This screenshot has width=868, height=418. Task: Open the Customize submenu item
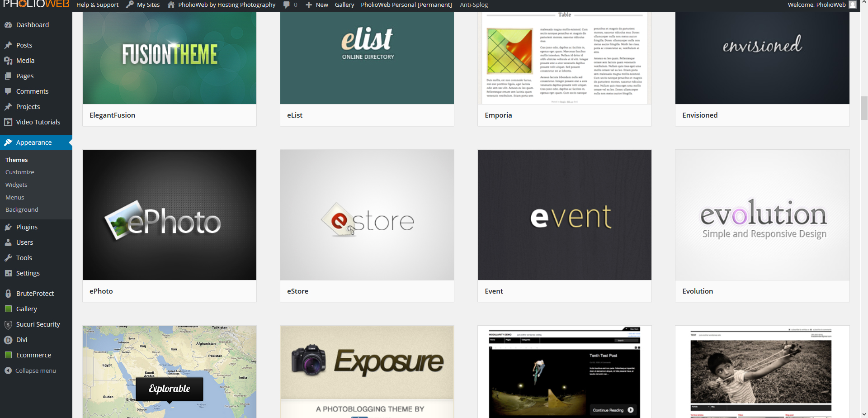pyautogui.click(x=20, y=172)
